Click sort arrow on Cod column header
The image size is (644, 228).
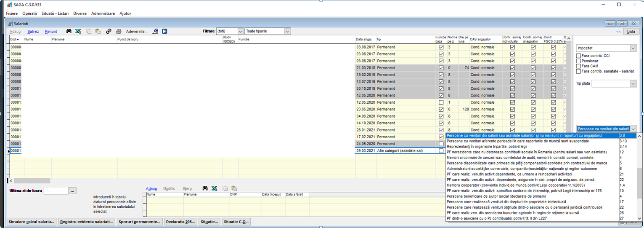click(18, 39)
